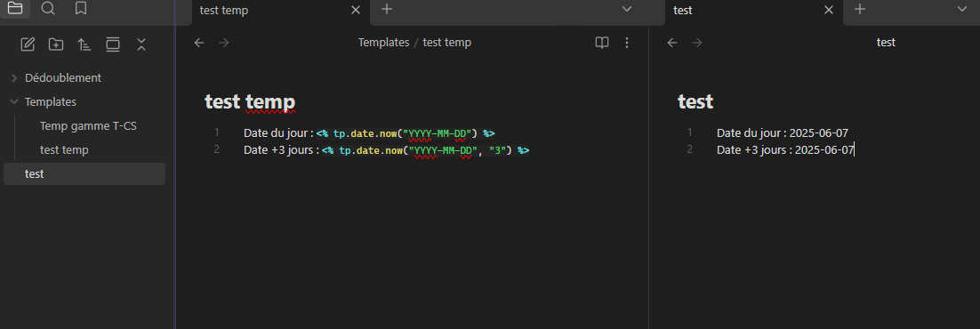Click Date du jour : 2025-06-07 line

[782, 133]
